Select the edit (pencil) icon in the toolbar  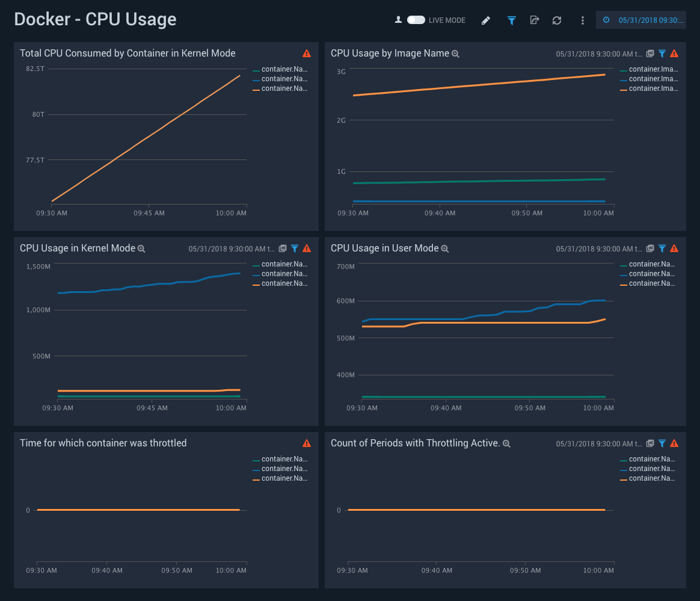coord(486,20)
